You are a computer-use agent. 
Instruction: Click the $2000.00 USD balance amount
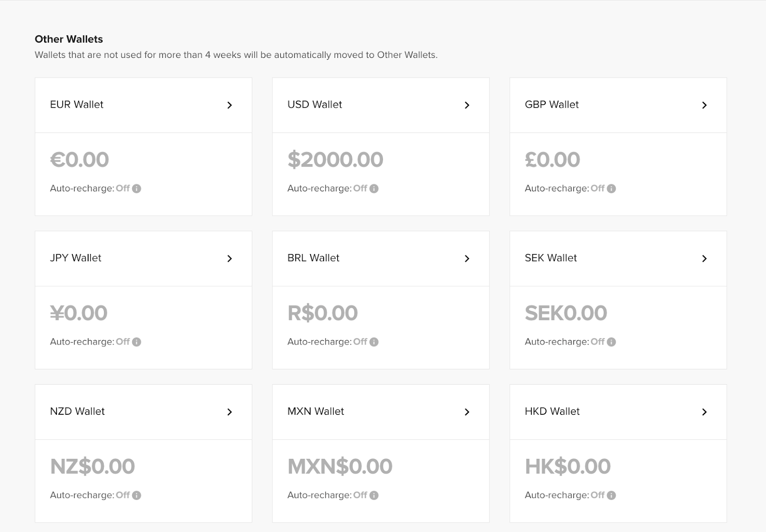(335, 159)
